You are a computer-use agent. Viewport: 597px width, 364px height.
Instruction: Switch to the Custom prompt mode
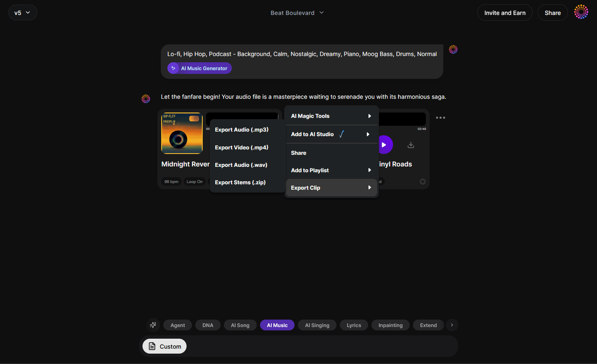pos(164,346)
